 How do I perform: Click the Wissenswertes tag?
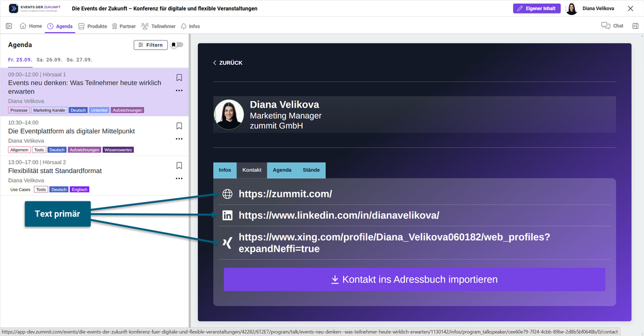(118, 150)
